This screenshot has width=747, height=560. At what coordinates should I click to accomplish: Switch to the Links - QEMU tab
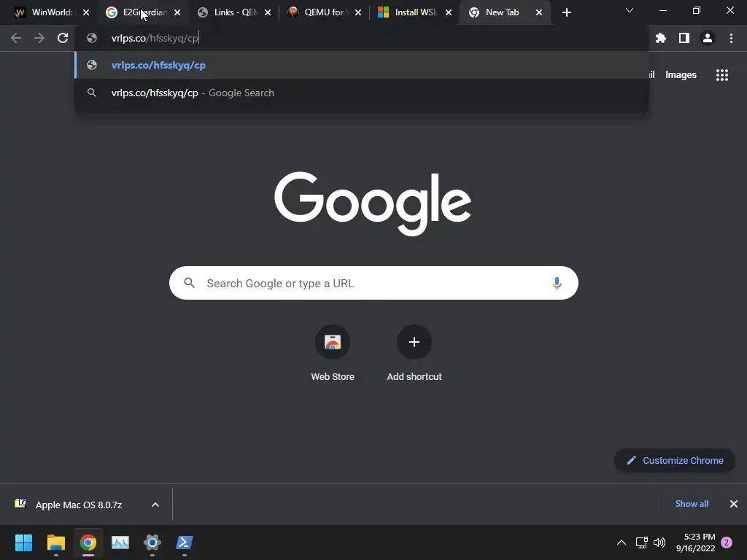pos(236,12)
